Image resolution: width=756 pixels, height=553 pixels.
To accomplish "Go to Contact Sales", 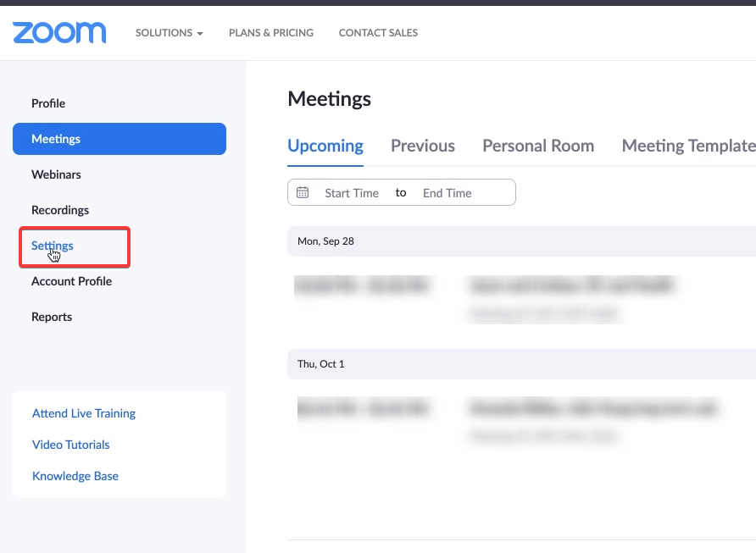I will [379, 33].
